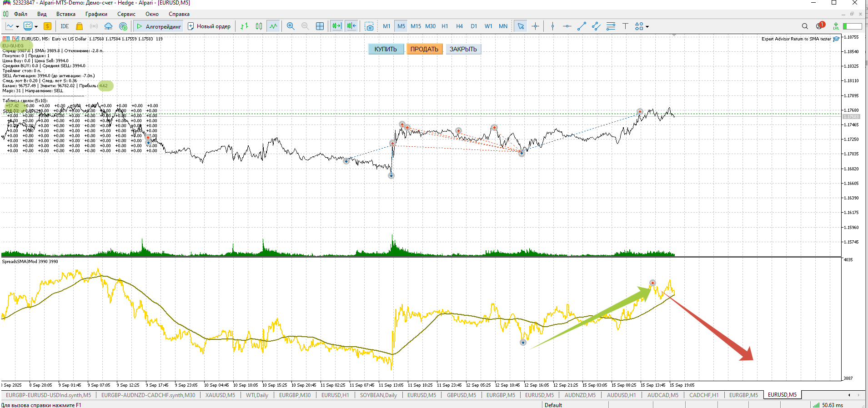The image size is (868, 408).
Task: Select the H4 timeframe
Action: pos(459,26)
